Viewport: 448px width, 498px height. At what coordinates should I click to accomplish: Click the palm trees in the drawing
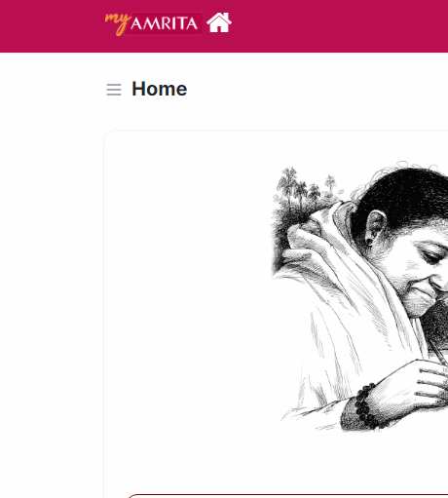pos(304,187)
